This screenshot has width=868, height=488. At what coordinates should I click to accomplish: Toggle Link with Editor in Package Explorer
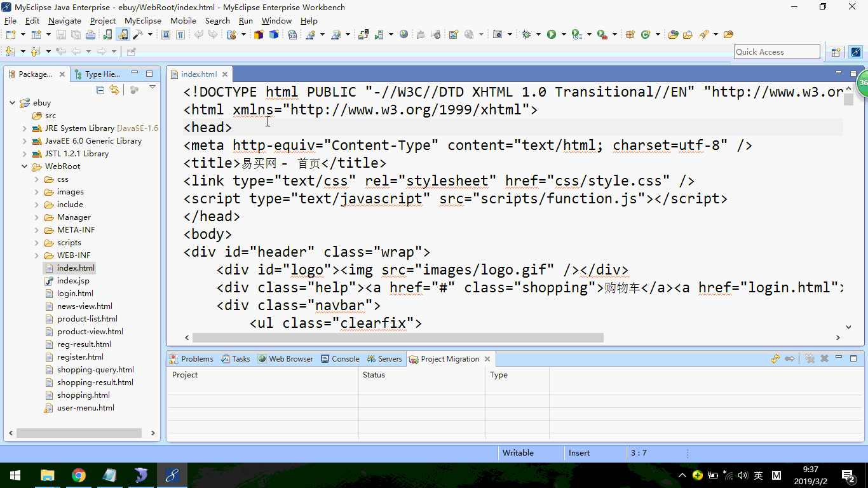pos(114,90)
